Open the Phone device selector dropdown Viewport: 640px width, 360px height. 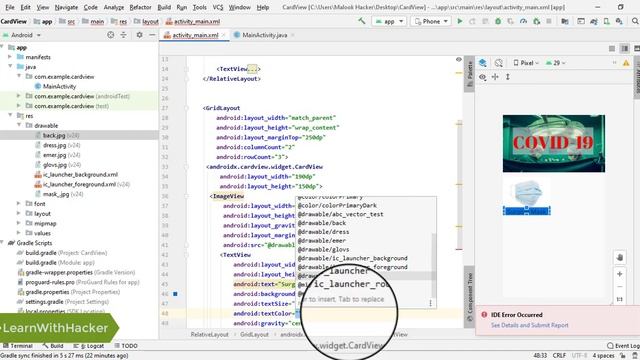(431, 21)
